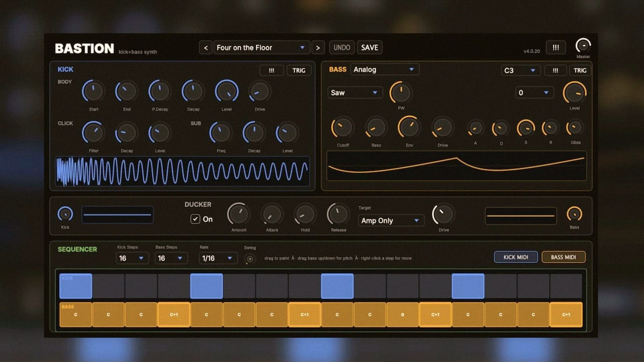This screenshot has height=362, width=644.
Task: Click the bass Glide knob
Action: pos(575,128)
